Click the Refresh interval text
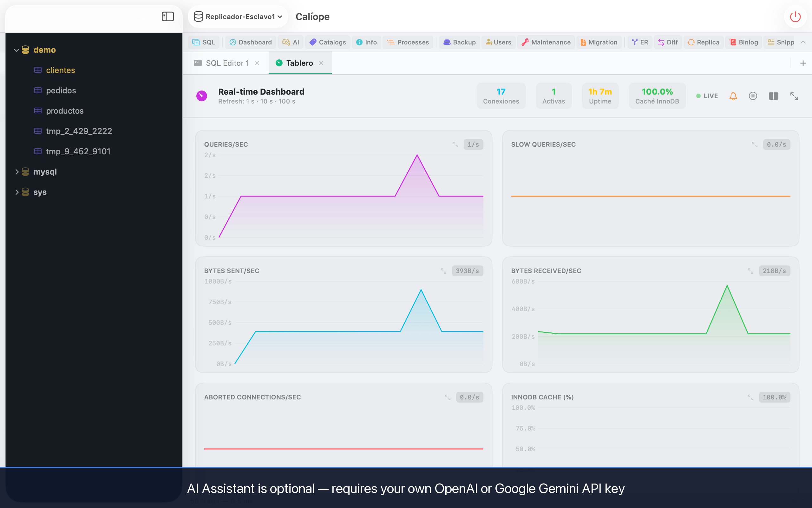The image size is (812, 508). [x=257, y=102]
